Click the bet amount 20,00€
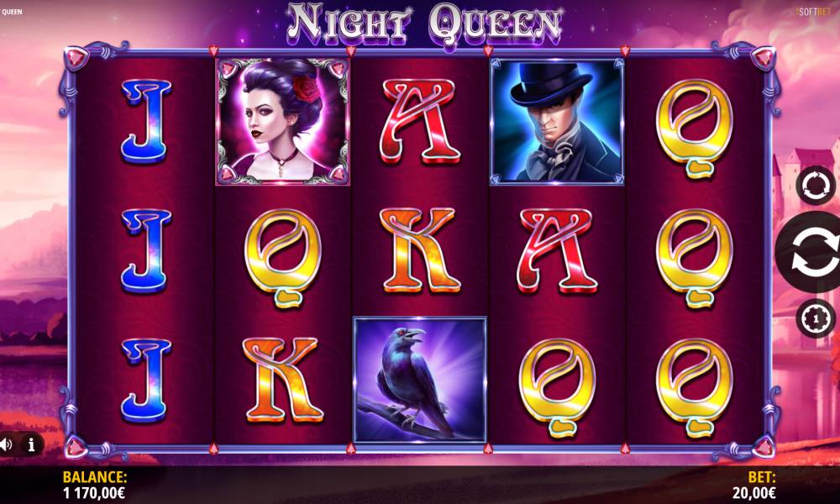 [753, 493]
